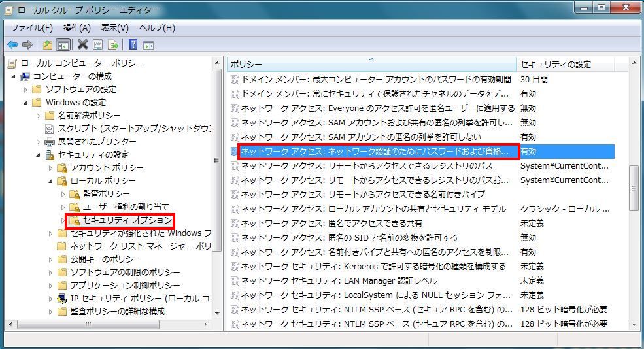Click the 30 日間 setting value

pos(534,80)
